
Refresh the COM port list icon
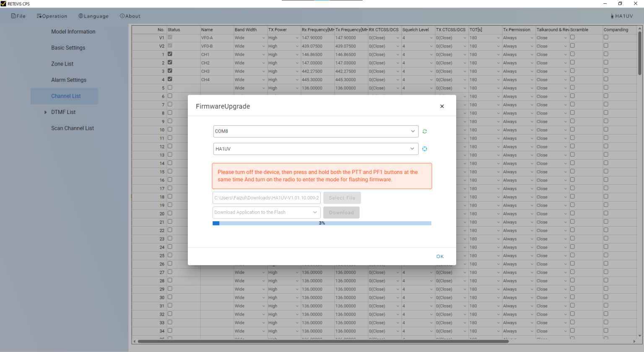pos(425,131)
